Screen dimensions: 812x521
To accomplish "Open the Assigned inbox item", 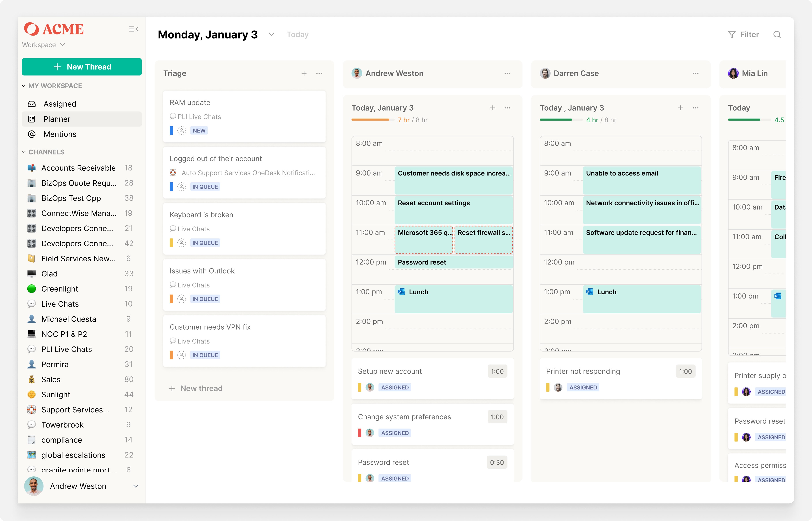I will 60,104.
